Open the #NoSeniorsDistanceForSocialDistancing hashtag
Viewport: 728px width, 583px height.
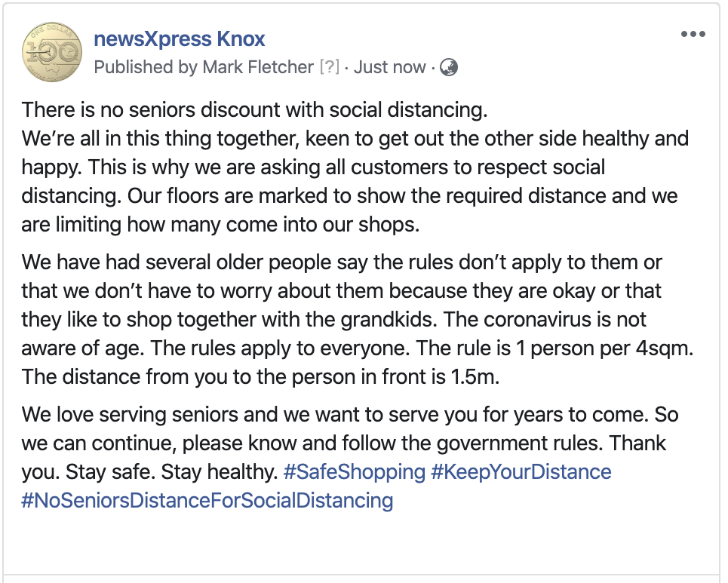pos(207,500)
